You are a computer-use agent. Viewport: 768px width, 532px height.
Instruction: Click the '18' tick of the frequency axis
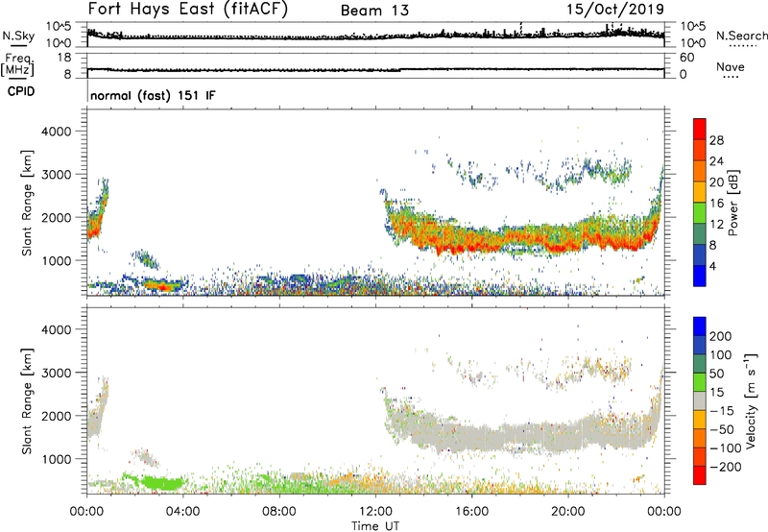coord(63,58)
